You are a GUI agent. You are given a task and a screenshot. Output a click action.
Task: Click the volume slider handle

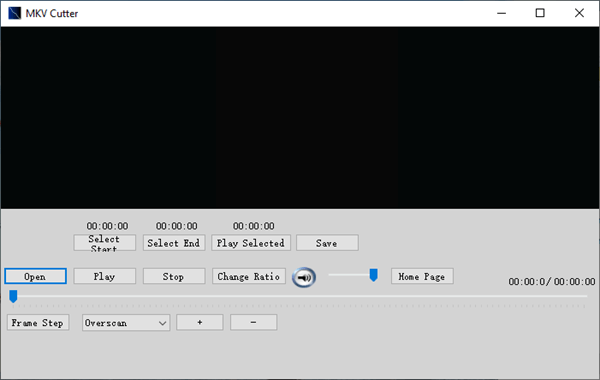pos(373,275)
